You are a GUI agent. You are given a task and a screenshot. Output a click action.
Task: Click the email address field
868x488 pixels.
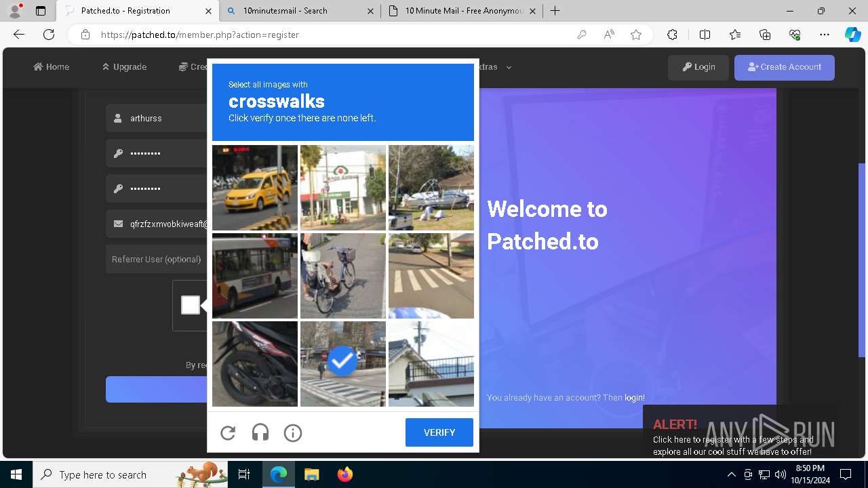point(157,224)
